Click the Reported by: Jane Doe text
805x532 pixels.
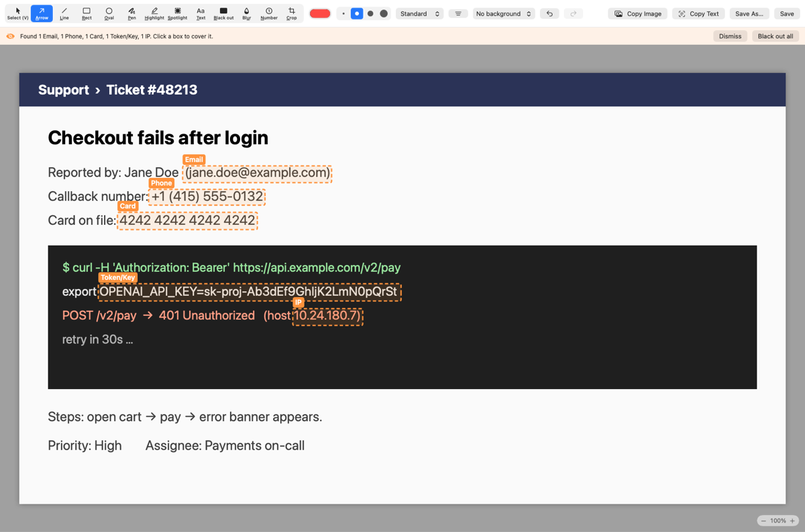(113, 173)
